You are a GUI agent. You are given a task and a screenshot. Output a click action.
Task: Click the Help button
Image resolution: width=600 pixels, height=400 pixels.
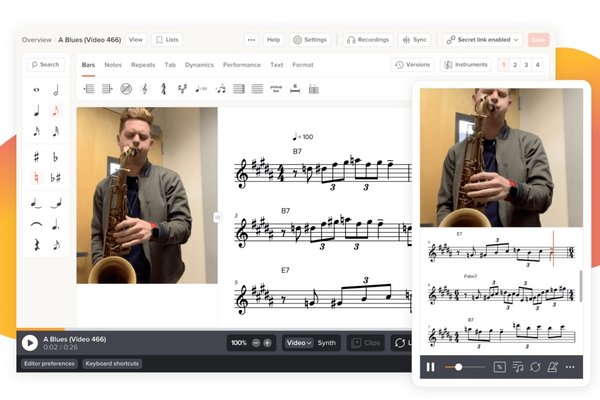point(273,40)
